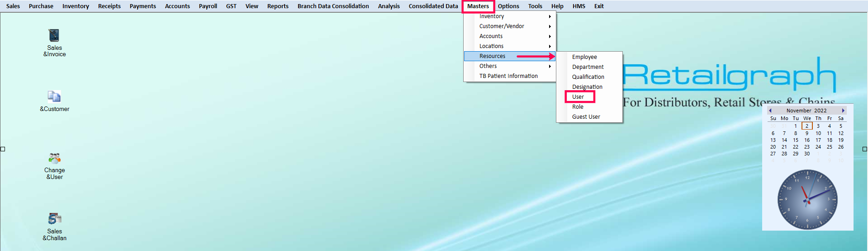This screenshot has height=251, width=868.
Task: Select Designation from Resources submenu
Action: pyautogui.click(x=589, y=87)
